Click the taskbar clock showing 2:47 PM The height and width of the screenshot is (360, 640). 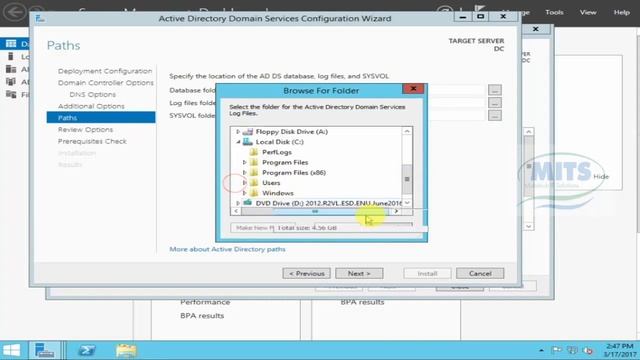[x=620, y=350]
